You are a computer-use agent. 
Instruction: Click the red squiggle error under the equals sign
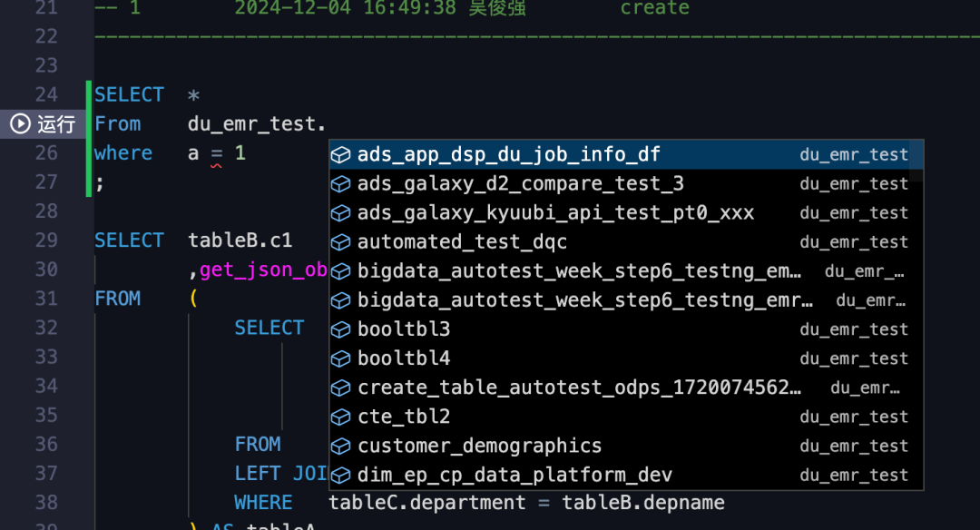coord(217,165)
